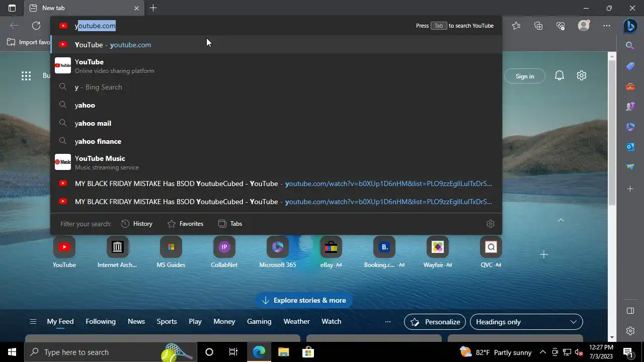
Task: Open the sidebar Games icon
Action: pyautogui.click(x=630, y=107)
